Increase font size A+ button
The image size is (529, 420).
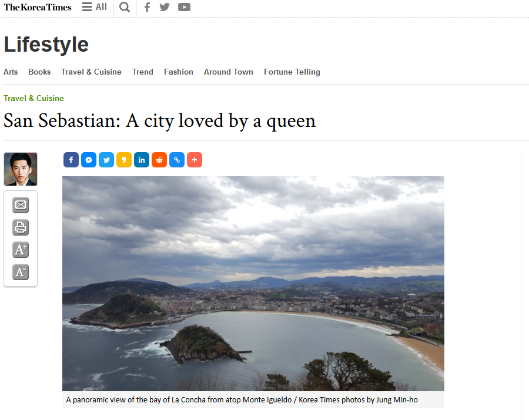pos(21,250)
